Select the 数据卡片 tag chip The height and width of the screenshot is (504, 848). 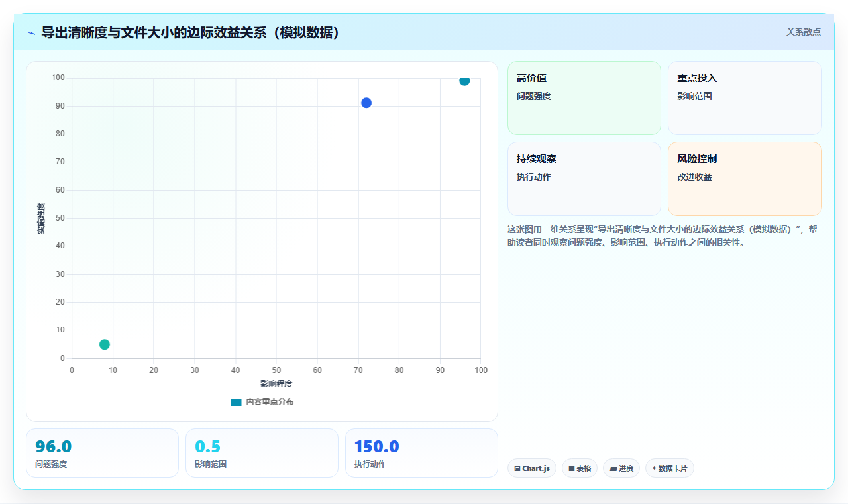pos(669,468)
